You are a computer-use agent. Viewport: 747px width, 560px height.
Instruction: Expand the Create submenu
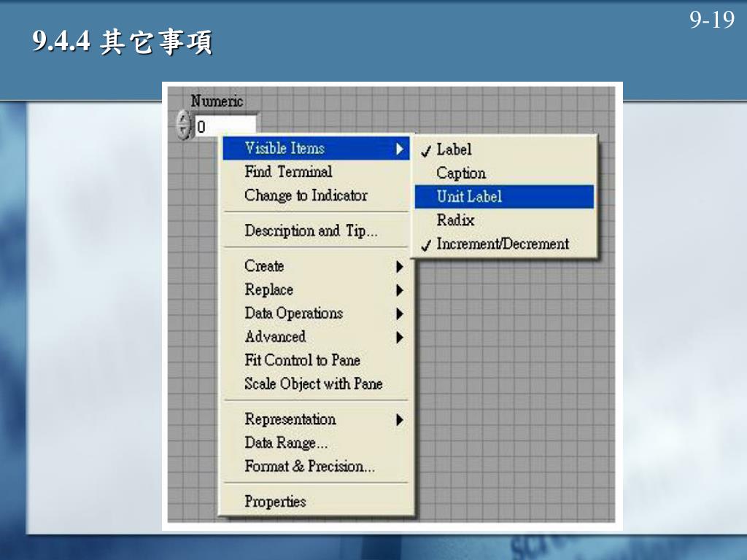[316, 266]
